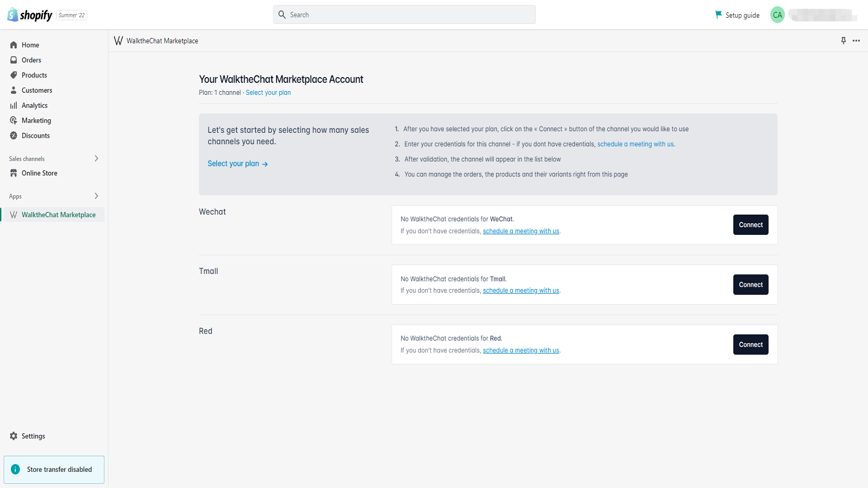Screen dimensions: 868x488
Task: Focus the Search field
Action: [x=404, y=15]
